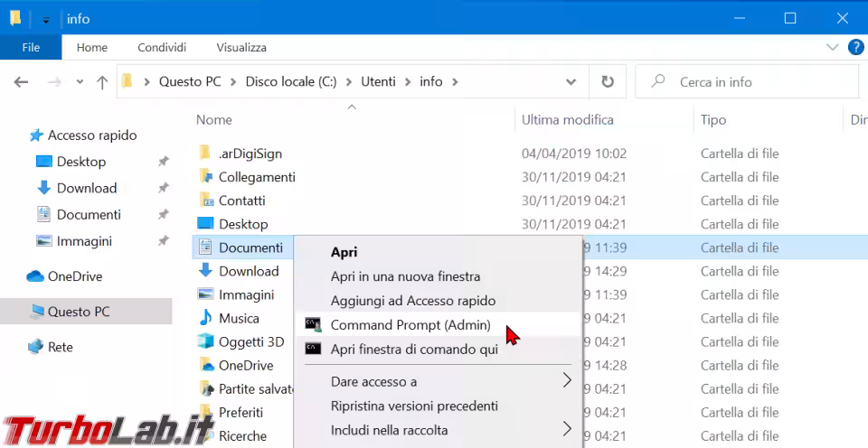Expand chevron after Utenti breadcrumb
This screenshot has height=448, width=868.
[x=408, y=82]
